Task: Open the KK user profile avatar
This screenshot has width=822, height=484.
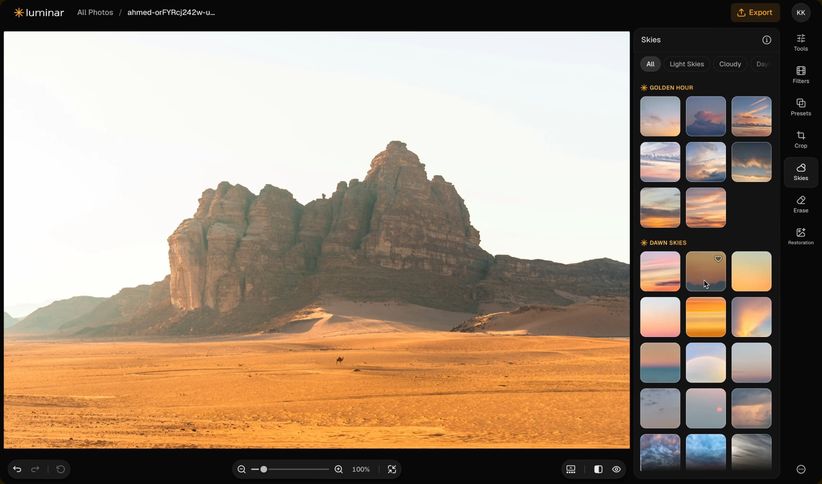Action: 801,13
